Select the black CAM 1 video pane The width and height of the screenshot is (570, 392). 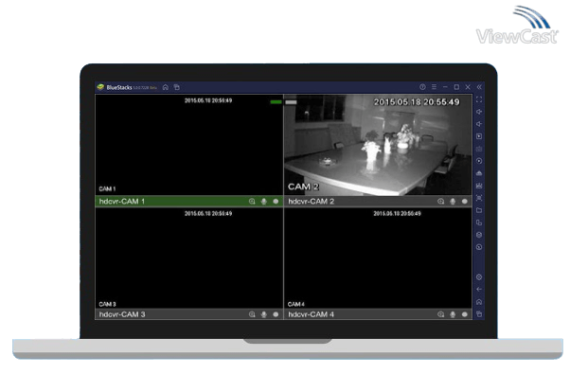pyautogui.click(x=188, y=145)
